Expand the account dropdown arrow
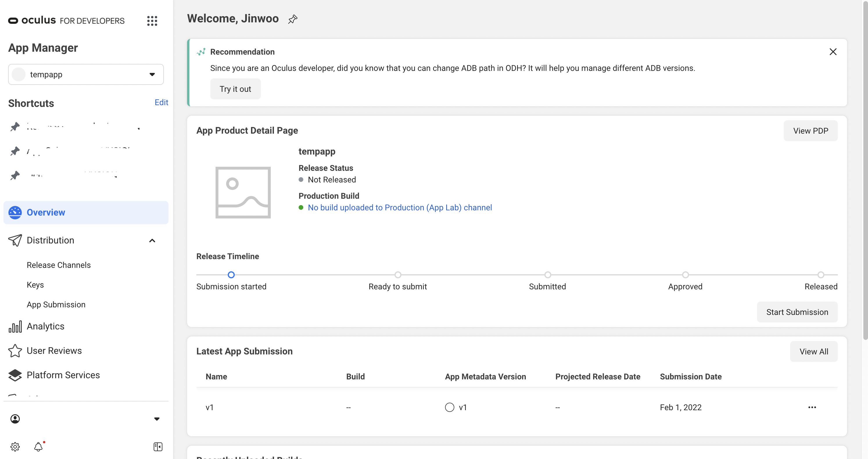 point(157,419)
